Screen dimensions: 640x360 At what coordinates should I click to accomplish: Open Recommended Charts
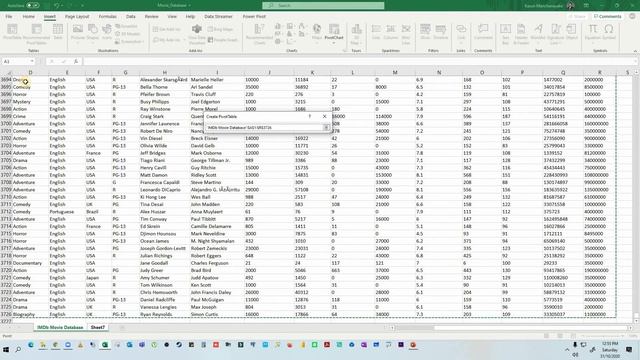pyautogui.click(x=259, y=33)
